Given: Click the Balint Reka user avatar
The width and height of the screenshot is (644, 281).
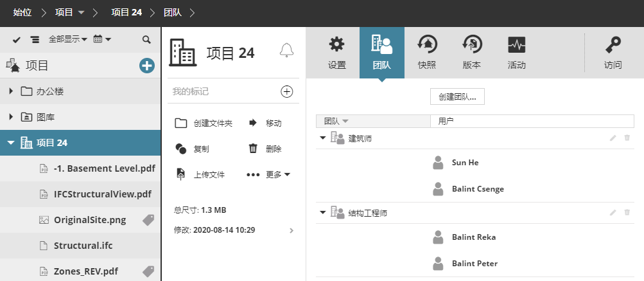Looking at the screenshot, I should click(x=439, y=237).
